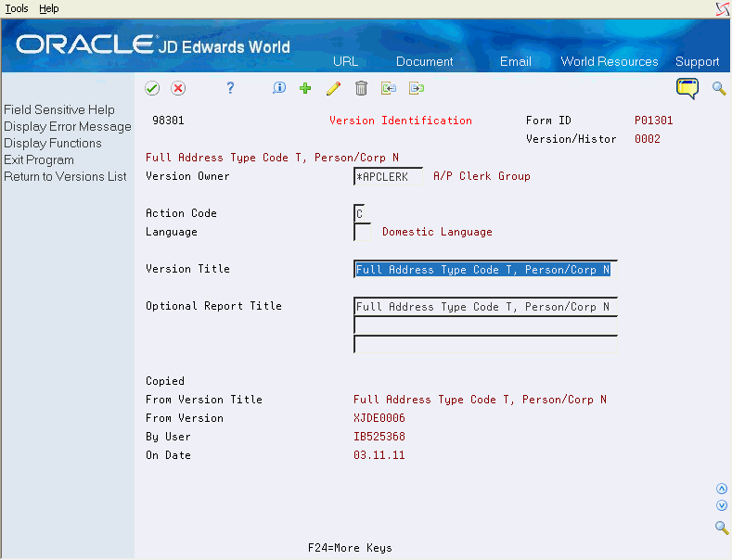Open the yellow chat bubble icon
The height and width of the screenshot is (560, 732).
[687, 88]
